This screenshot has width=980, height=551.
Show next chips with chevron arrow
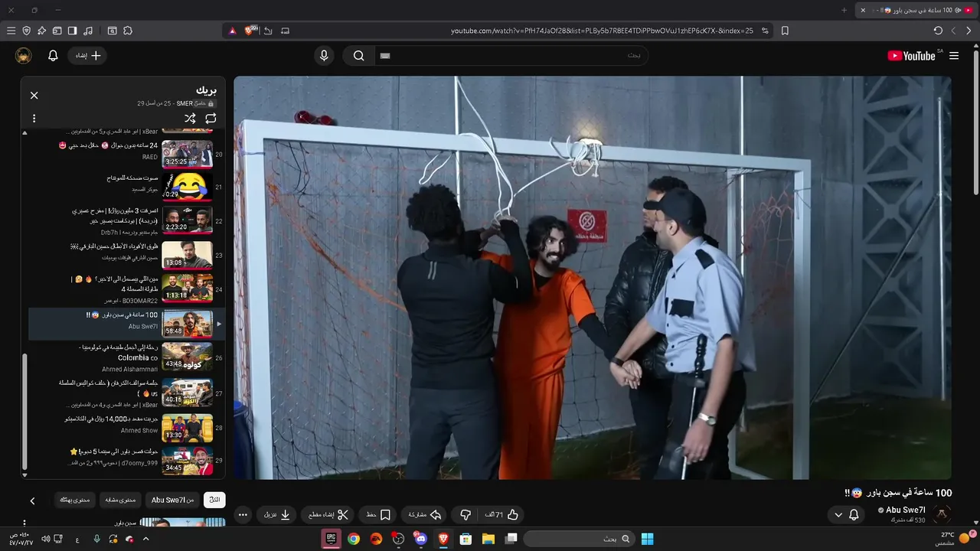tap(32, 500)
